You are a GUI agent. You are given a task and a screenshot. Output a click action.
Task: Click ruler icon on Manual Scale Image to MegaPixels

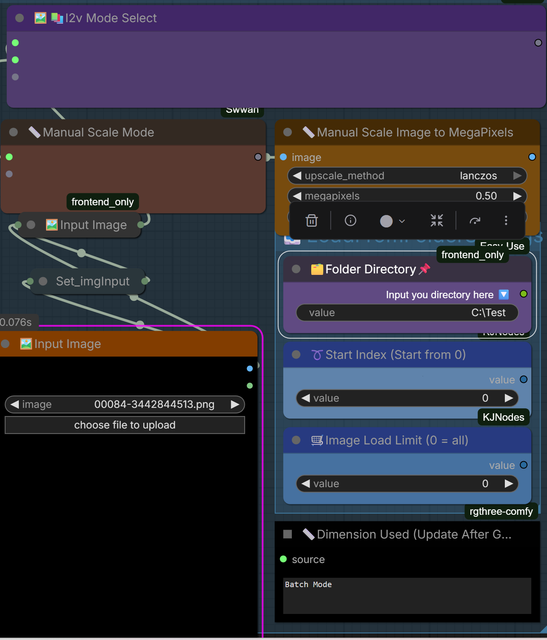coord(308,132)
